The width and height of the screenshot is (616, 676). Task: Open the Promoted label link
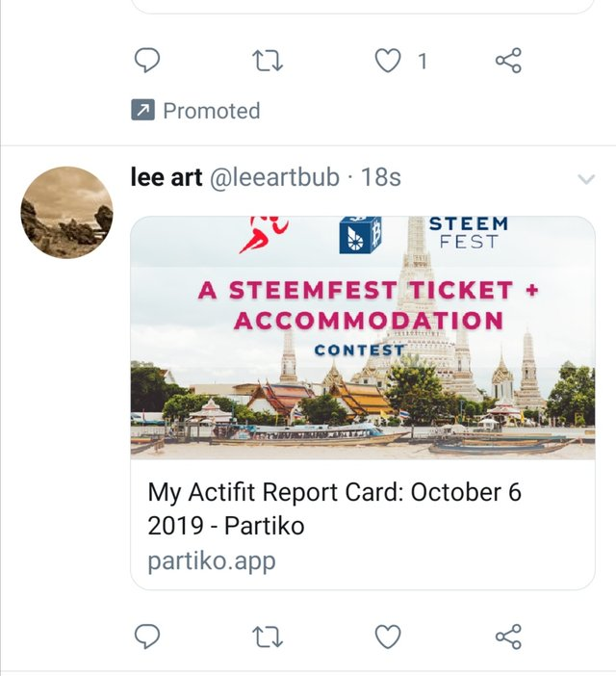coord(211,111)
